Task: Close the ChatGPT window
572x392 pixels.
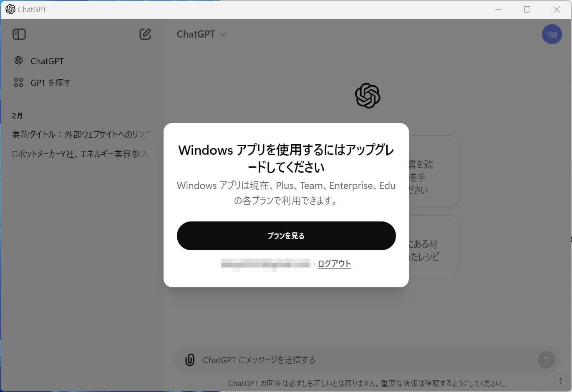Action: click(557, 9)
